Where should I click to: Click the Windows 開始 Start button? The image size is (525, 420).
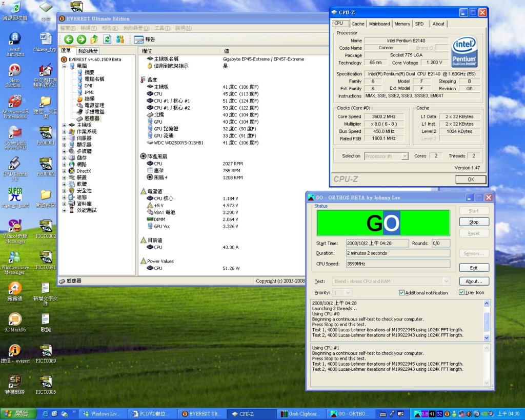tap(17, 414)
